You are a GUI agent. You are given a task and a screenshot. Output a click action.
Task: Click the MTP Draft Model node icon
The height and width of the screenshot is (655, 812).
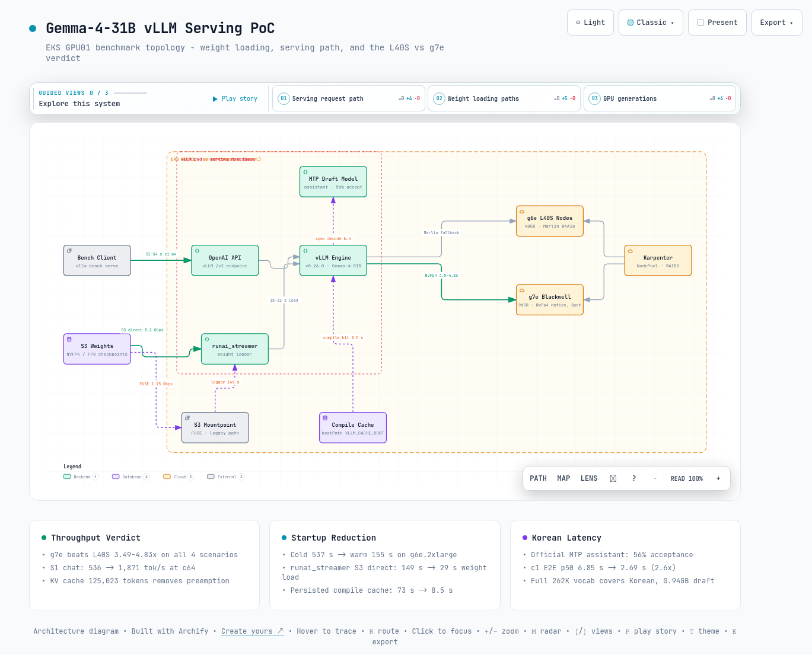click(305, 172)
